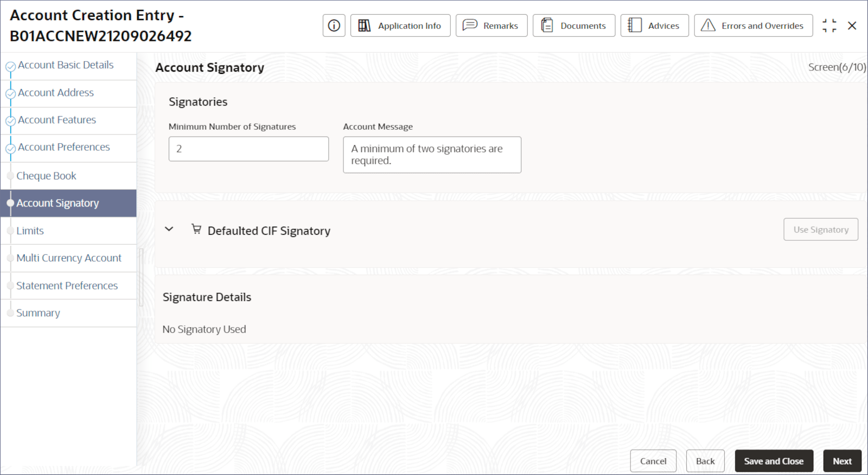Viewport: 868px width, 475px height.
Task: Go to Account Basic Details step
Action: [66, 65]
